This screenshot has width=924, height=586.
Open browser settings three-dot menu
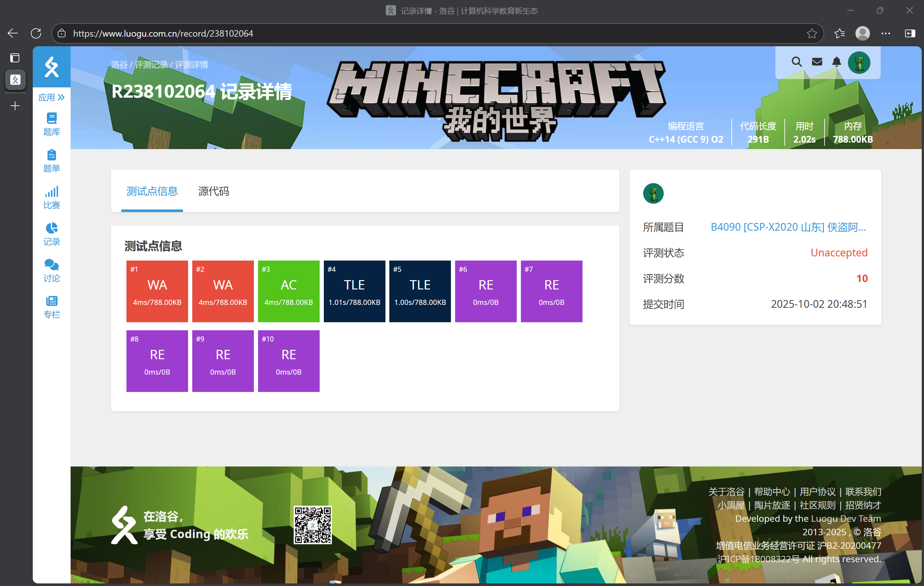(x=885, y=33)
